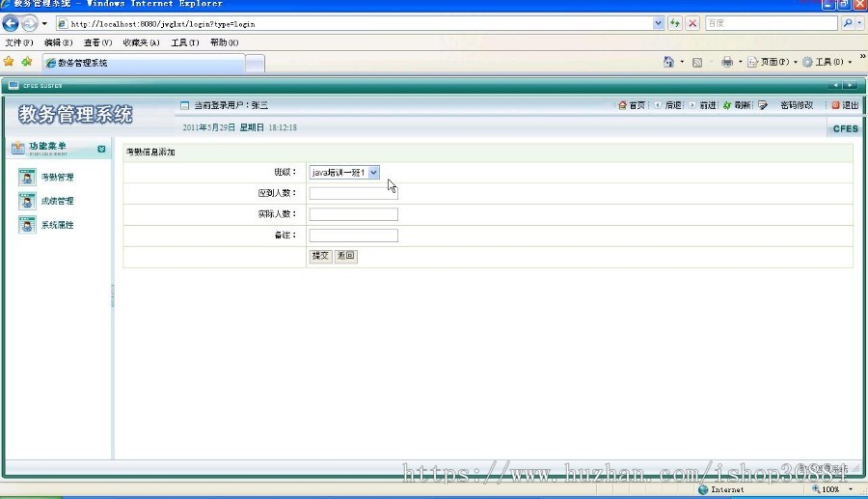Viewport: 868px width, 499px height.
Task: Click the green 刷新 refresh icon
Action: 727,105
